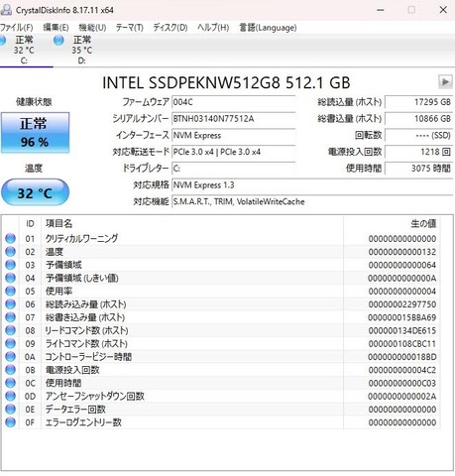Select the 総書き込み量 (ホスト) row
The height and width of the screenshot is (476, 455).
pyautogui.click(x=221, y=317)
